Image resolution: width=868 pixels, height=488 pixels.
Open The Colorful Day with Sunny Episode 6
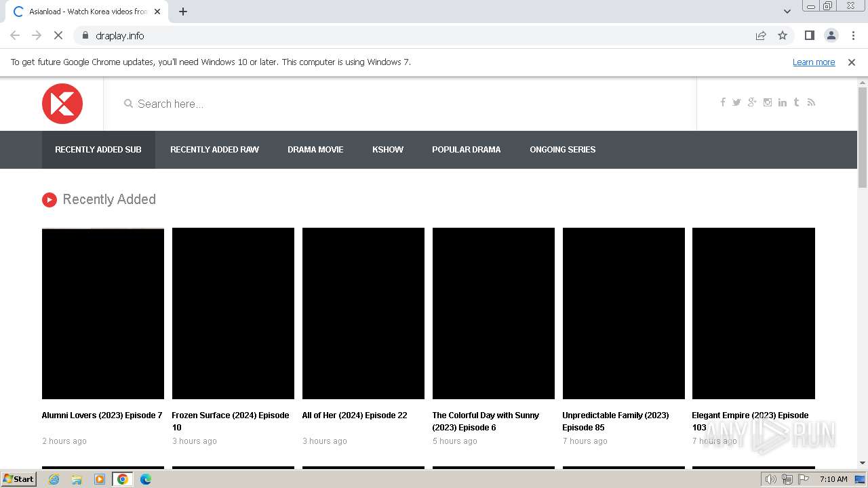[x=486, y=422]
